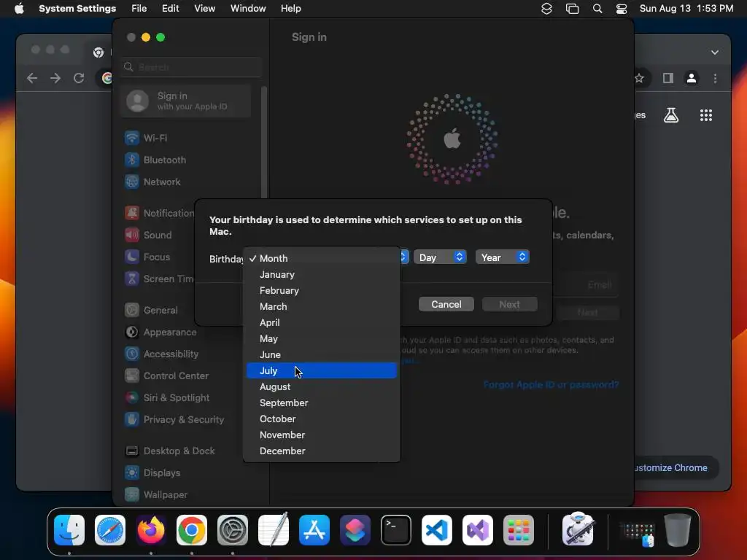The height and width of the screenshot is (560, 747).
Task: Click Chrome forward arrow button
Action: tap(55, 78)
